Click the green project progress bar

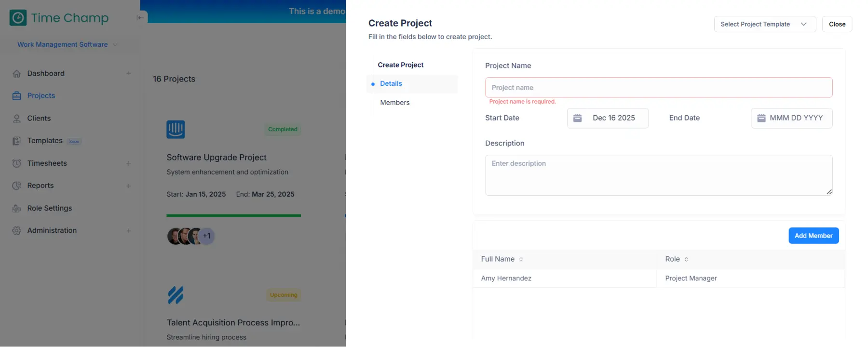pos(233,215)
